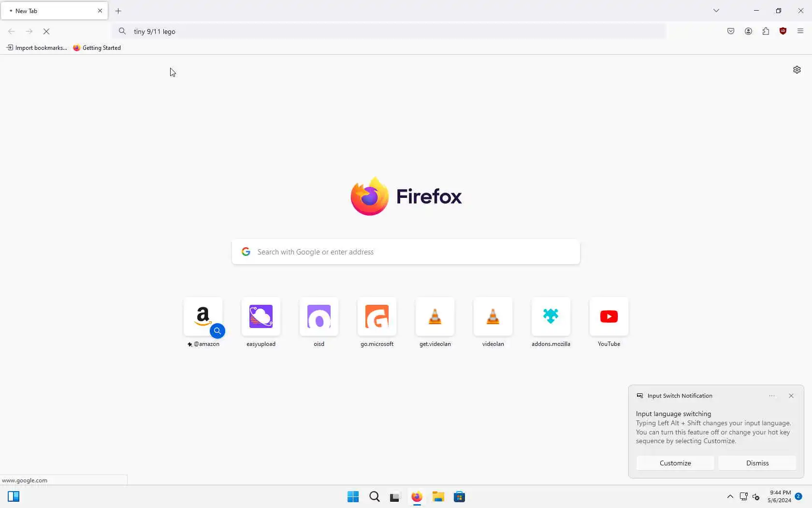Click the Firefox logo
This screenshot has height=508, width=812.
(406, 196)
